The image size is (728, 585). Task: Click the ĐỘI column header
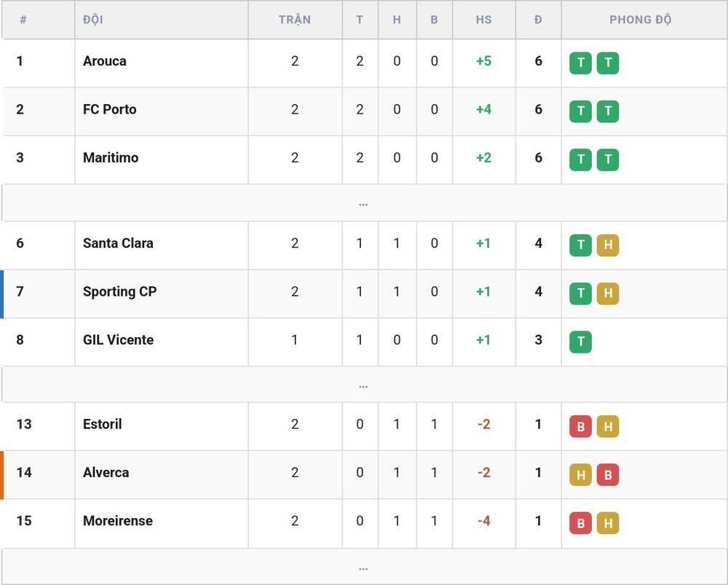pyautogui.click(x=93, y=20)
